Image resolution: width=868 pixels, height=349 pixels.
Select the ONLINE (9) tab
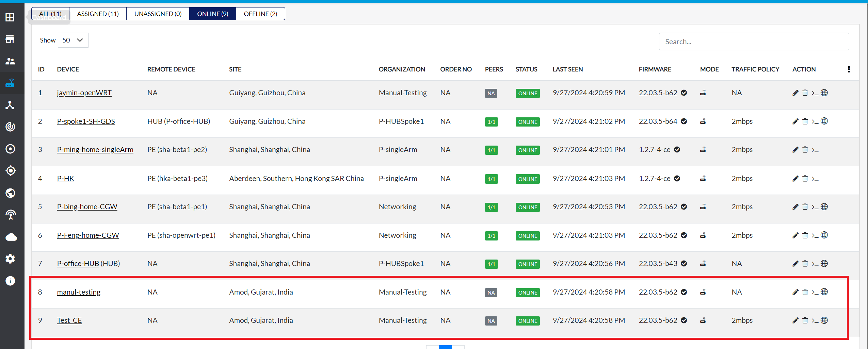point(213,14)
